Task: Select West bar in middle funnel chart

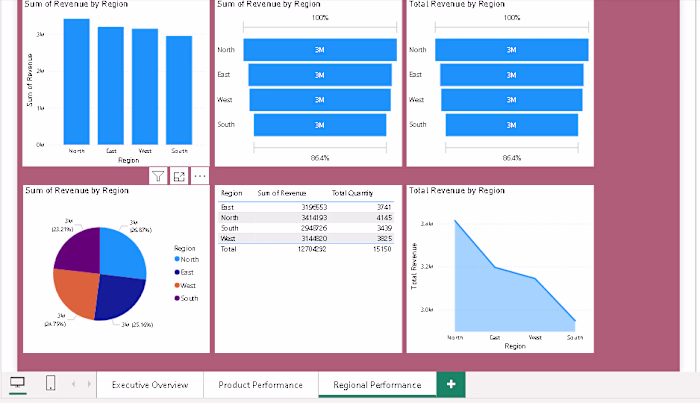Action: click(320, 100)
